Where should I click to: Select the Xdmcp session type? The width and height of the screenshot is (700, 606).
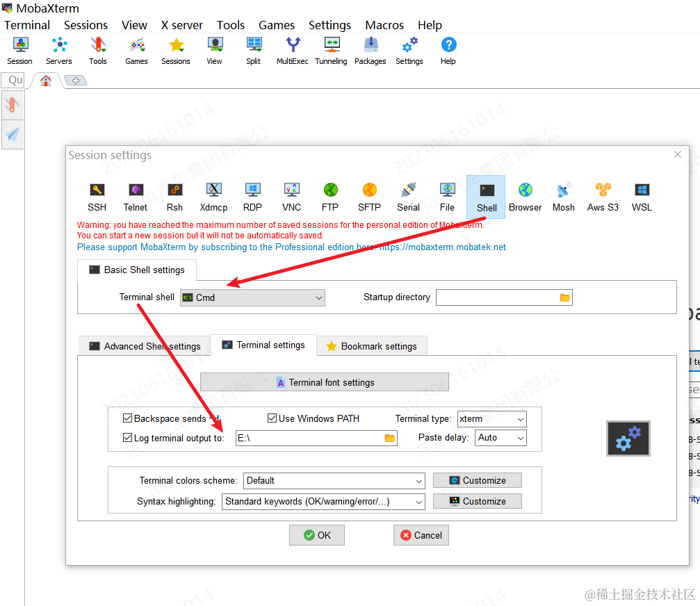[x=214, y=197]
